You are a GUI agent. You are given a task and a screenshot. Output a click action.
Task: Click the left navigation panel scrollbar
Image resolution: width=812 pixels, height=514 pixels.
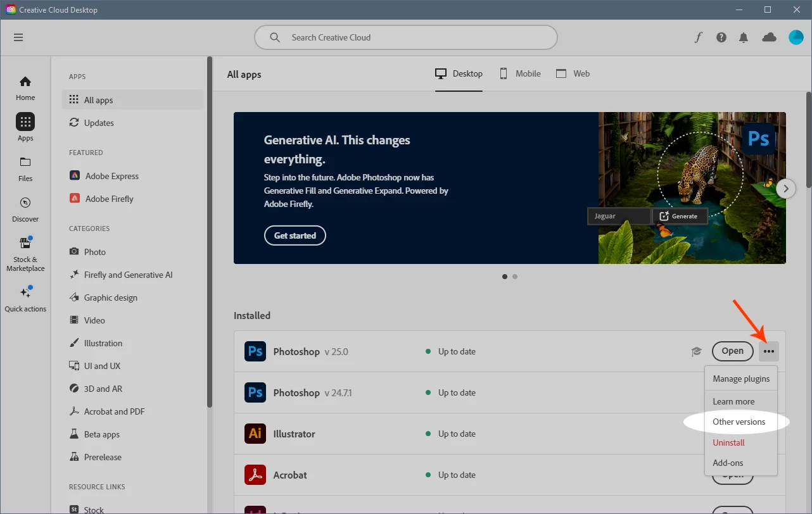click(x=210, y=232)
